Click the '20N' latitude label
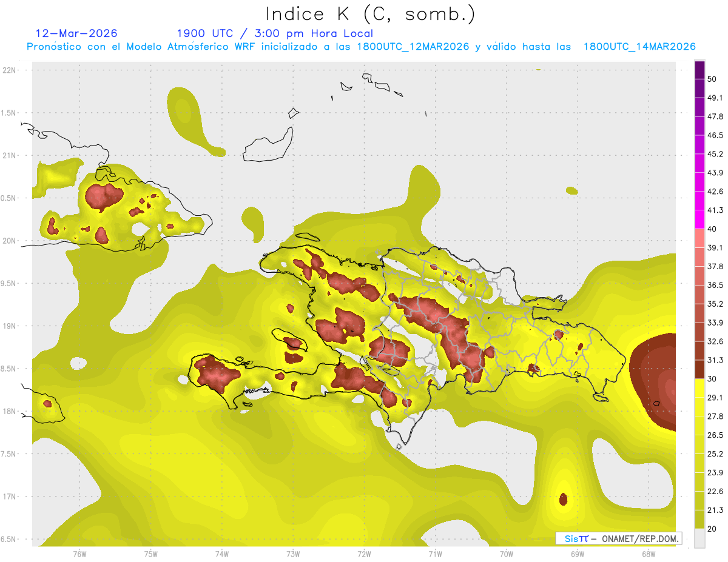 (10, 241)
